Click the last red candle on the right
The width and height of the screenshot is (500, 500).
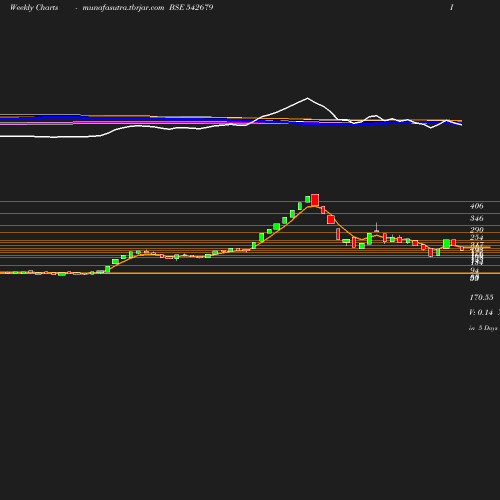pyautogui.click(x=462, y=248)
